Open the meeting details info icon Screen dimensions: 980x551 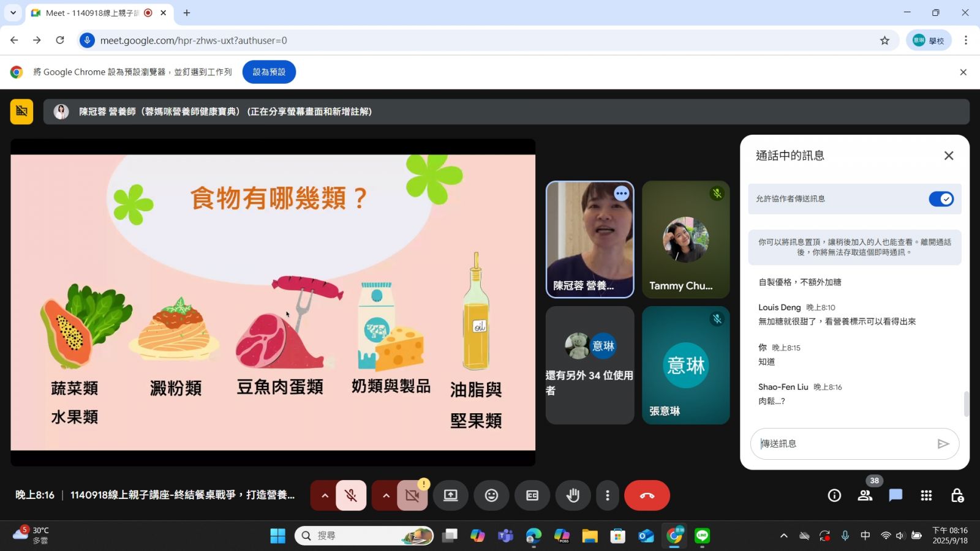[834, 495]
